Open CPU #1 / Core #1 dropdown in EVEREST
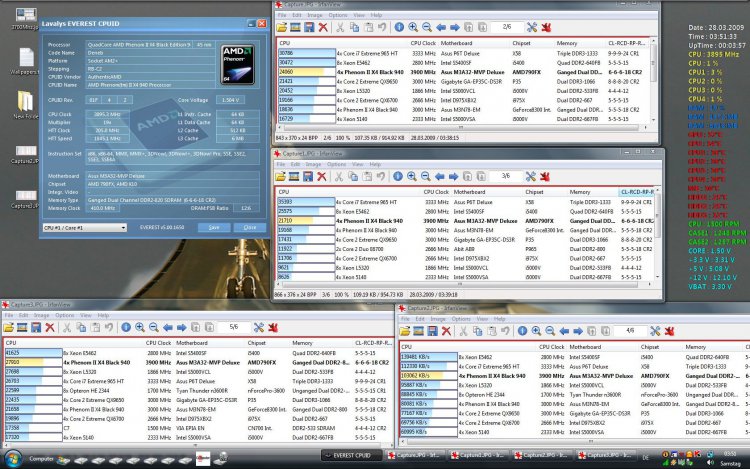The height and width of the screenshot is (469, 750). coord(85,228)
